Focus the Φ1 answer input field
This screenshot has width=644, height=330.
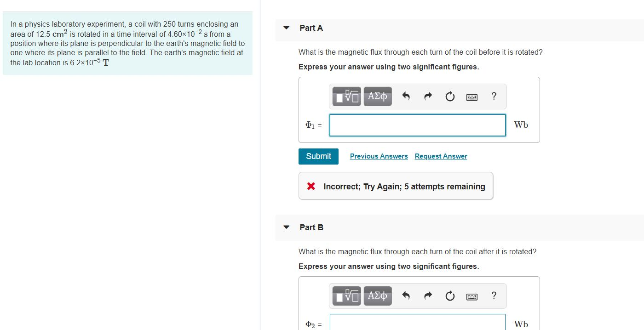[418, 125]
